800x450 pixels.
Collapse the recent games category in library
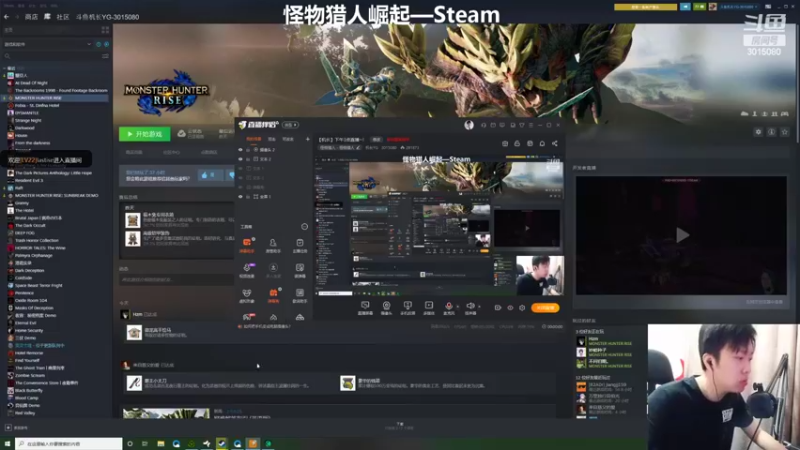(5, 68)
